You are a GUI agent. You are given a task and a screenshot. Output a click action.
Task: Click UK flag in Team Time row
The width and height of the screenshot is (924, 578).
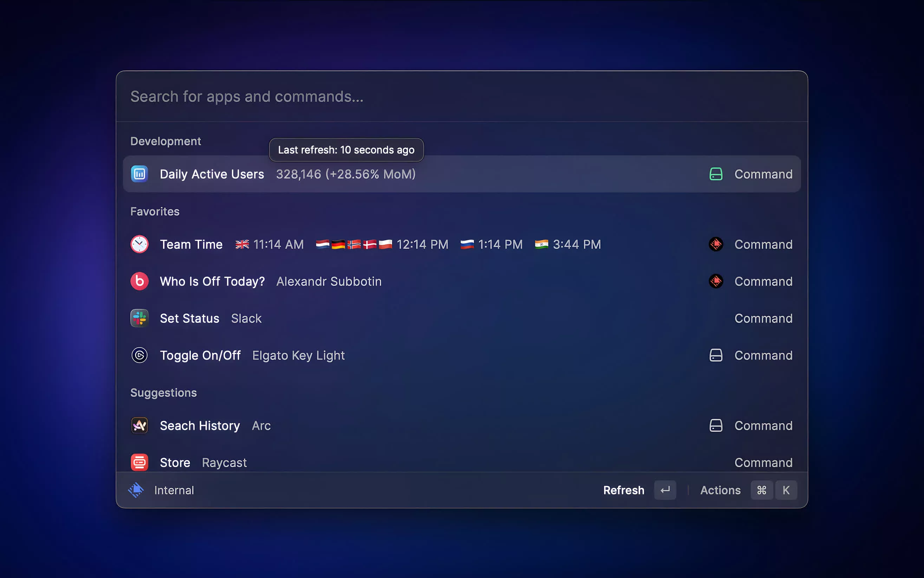(x=242, y=244)
